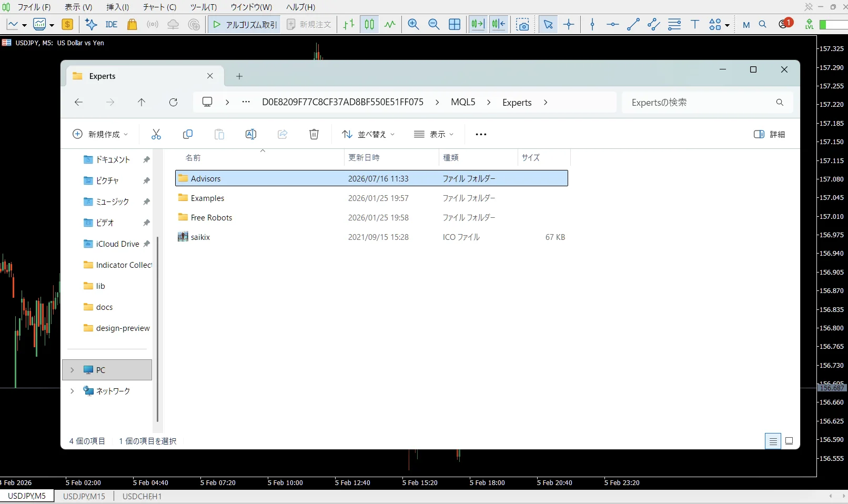Screen dimensions: 848x504
Task: Select the trendline drawing tool
Action: (x=633, y=24)
